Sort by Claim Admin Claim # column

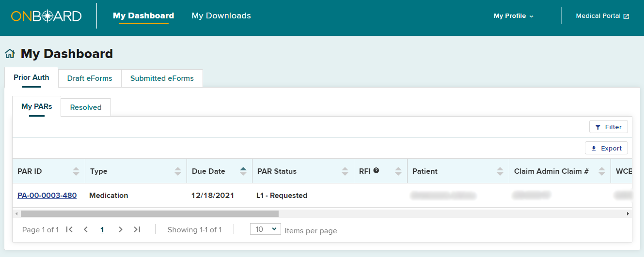tap(602, 171)
